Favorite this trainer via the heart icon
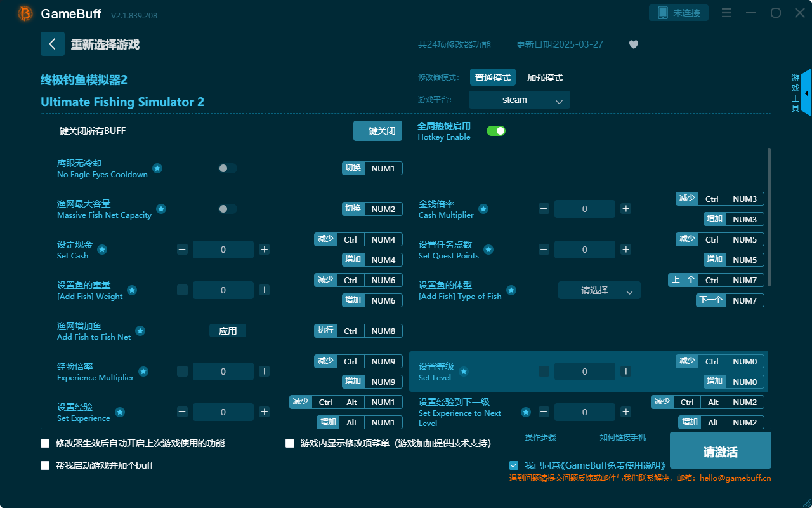Image resolution: width=812 pixels, height=508 pixels. (x=633, y=44)
